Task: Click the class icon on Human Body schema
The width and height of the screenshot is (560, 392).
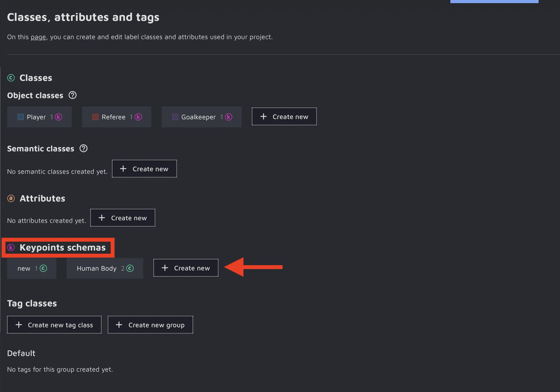Action: tap(130, 268)
